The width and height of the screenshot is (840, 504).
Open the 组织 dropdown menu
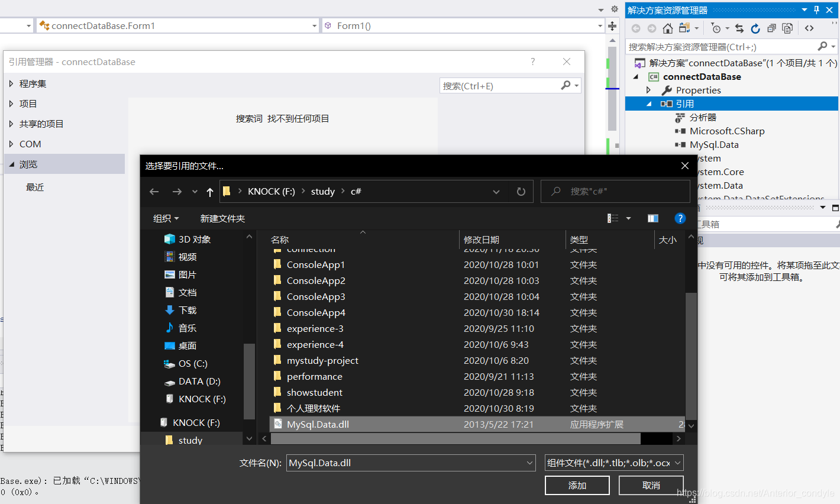[166, 218]
